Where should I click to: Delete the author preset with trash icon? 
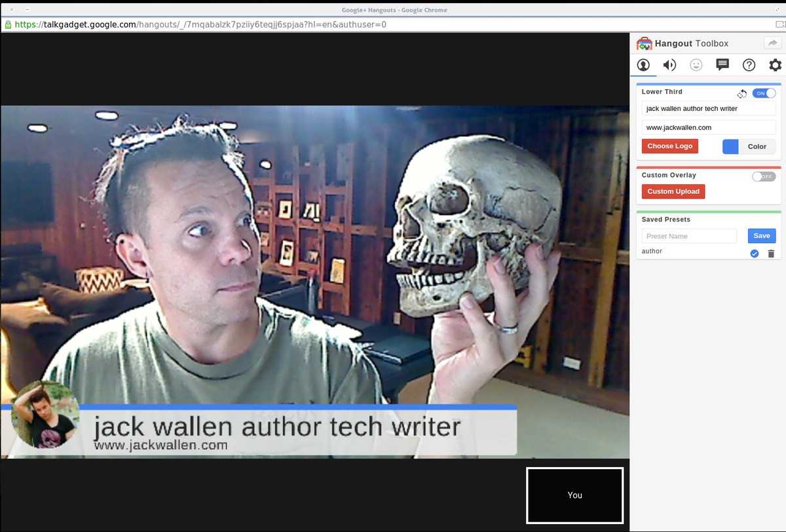click(771, 254)
